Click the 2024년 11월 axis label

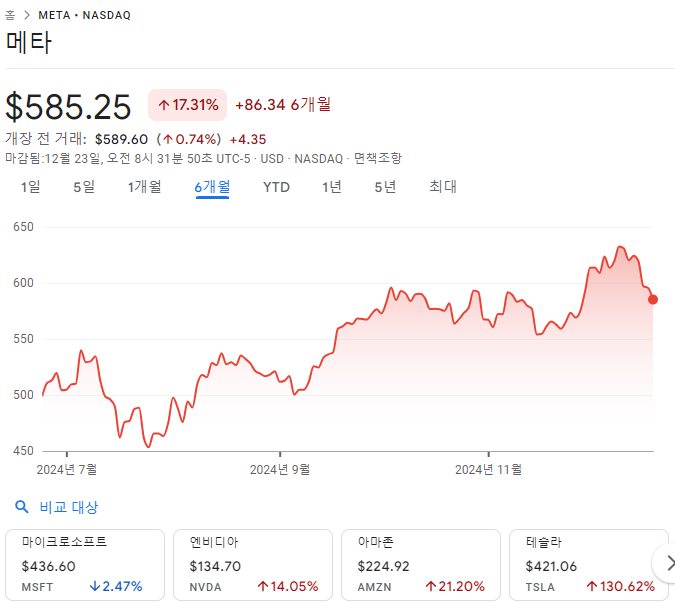[488, 469]
